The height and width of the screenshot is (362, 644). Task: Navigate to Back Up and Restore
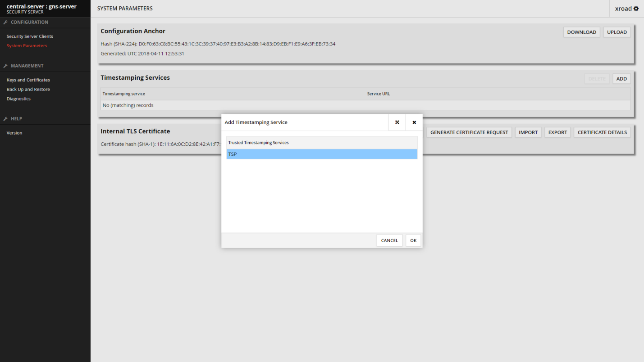[x=28, y=90]
